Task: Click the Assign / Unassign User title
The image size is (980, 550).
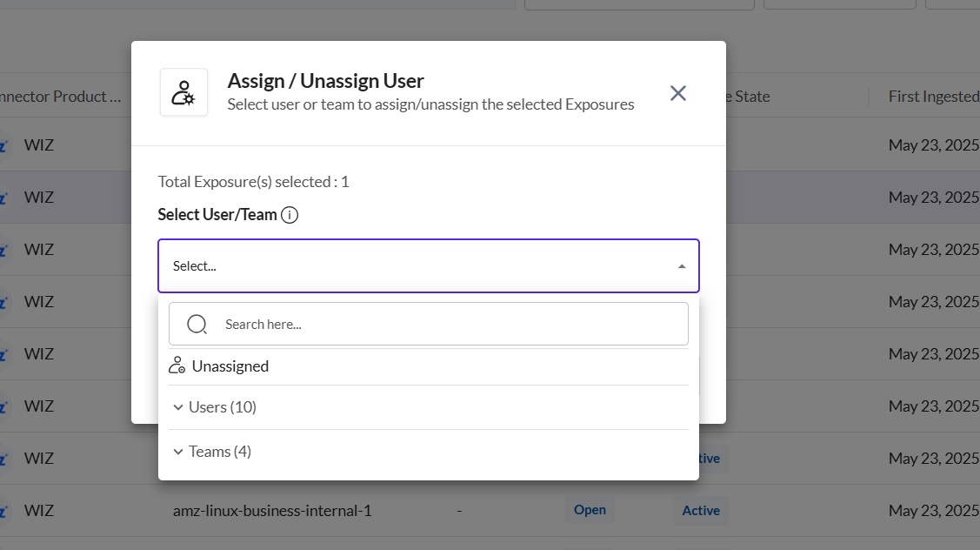Action: click(325, 81)
